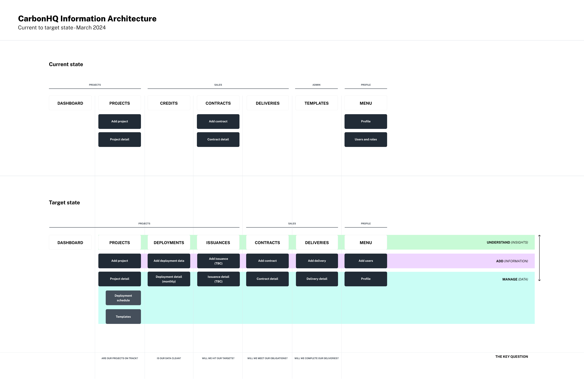Click Add contract in Target state
The image size is (584, 392).
(x=267, y=261)
